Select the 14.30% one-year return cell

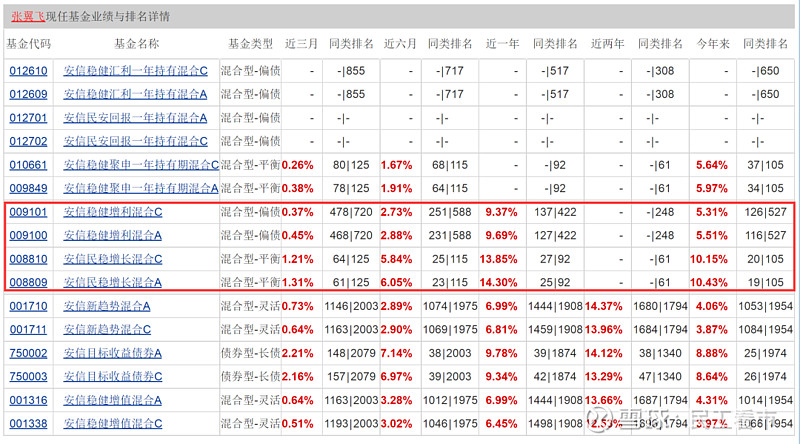click(498, 282)
